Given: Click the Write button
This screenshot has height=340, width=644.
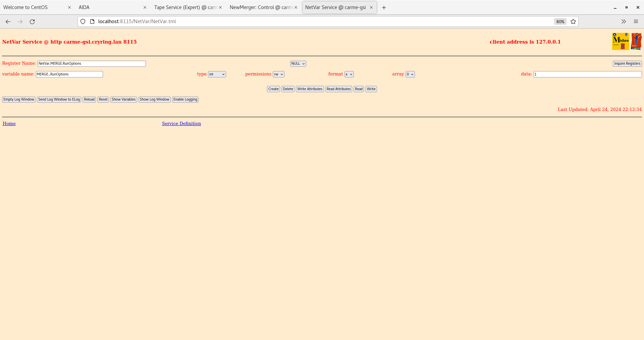Looking at the screenshot, I should tap(371, 89).
